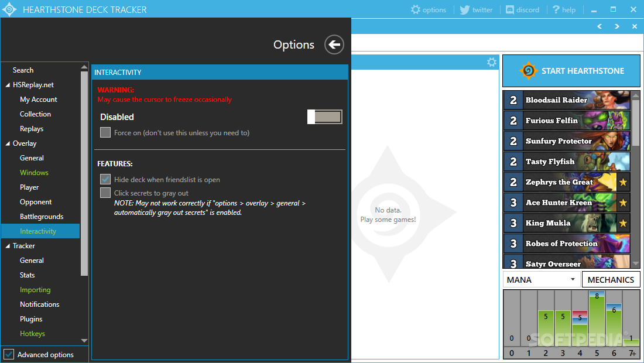Image resolution: width=644 pixels, height=363 pixels.
Task: Select Sunfury Protector card
Action: pos(567,141)
